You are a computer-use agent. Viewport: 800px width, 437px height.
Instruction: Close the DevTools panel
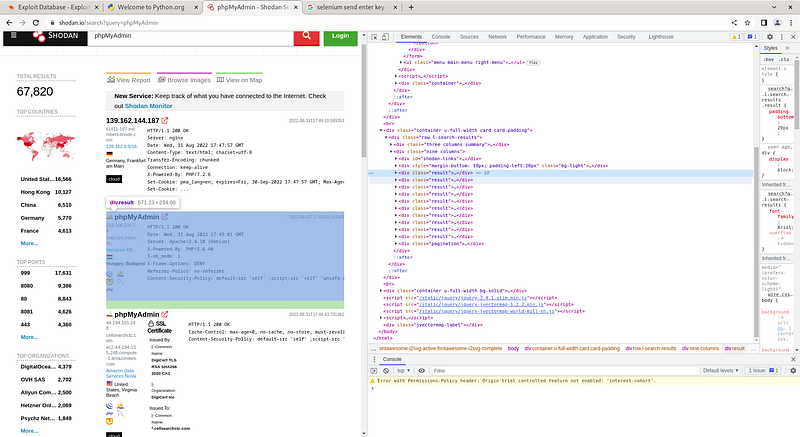click(x=793, y=37)
